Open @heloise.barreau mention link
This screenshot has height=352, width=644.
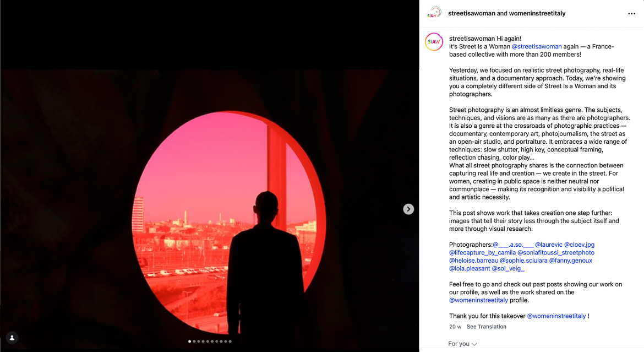(473, 261)
